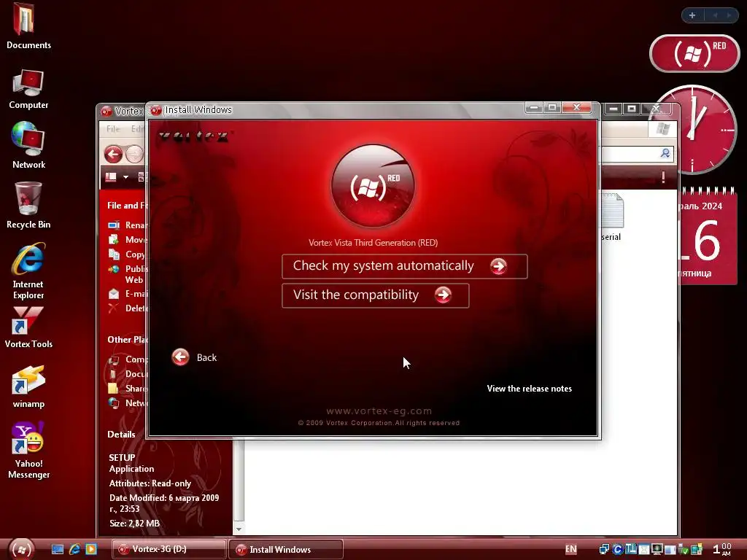Click the File and Folder tasks header
The width and height of the screenshot is (747, 560).
coord(127,206)
